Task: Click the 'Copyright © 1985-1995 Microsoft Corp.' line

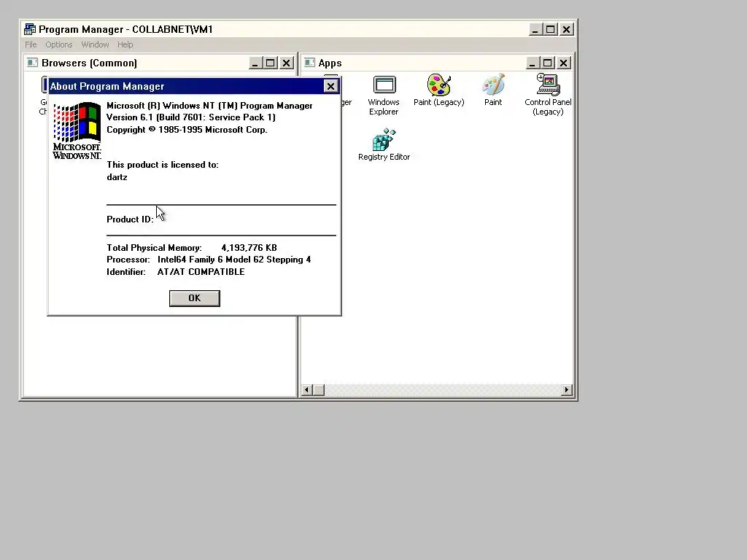Action: coord(187,130)
